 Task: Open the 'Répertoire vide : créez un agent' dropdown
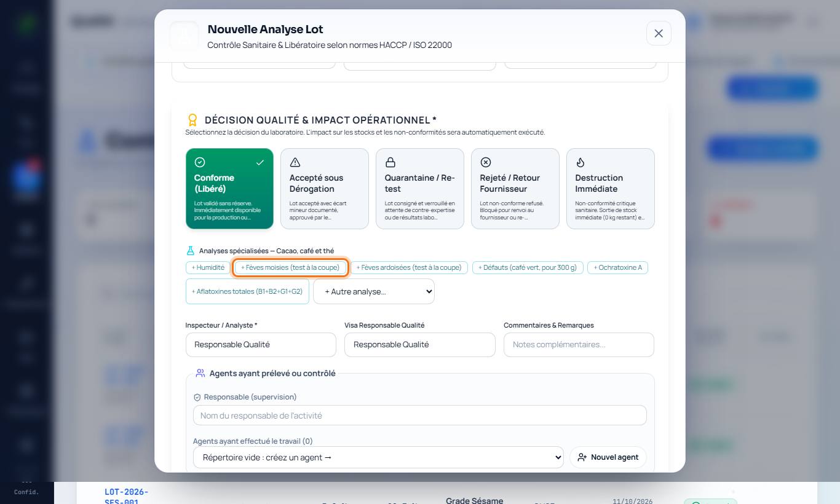(x=378, y=457)
